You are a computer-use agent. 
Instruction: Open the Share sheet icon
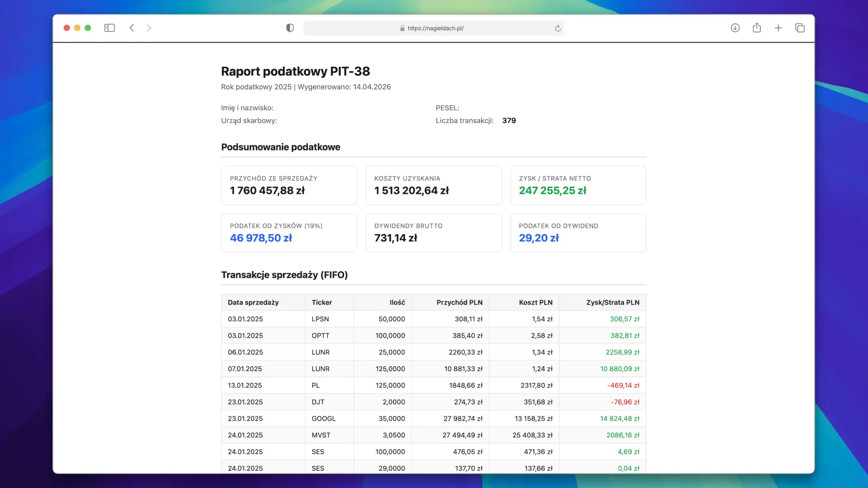(757, 28)
